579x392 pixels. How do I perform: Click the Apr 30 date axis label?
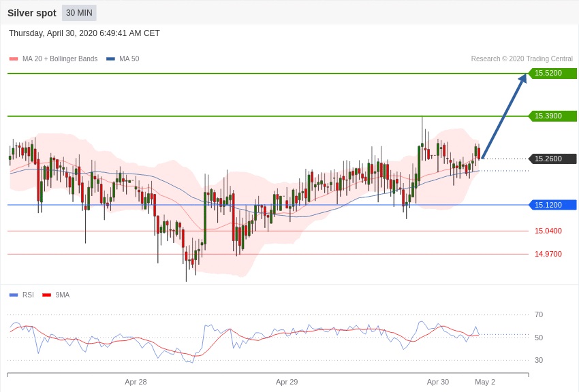[x=437, y=382]
